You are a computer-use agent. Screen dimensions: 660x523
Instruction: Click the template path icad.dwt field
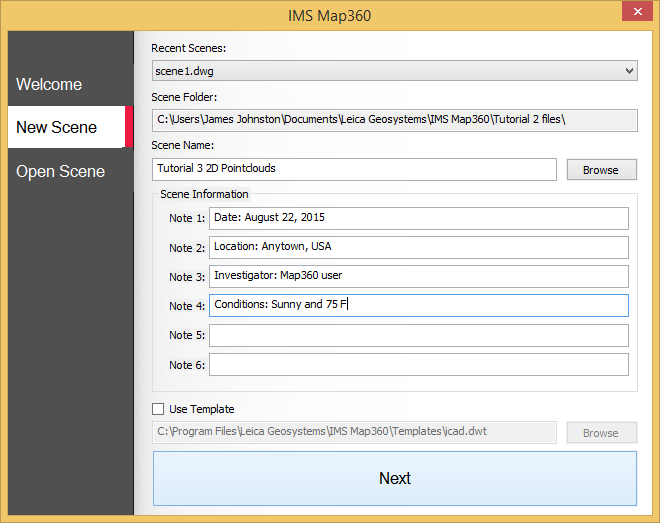coord(354,432)
